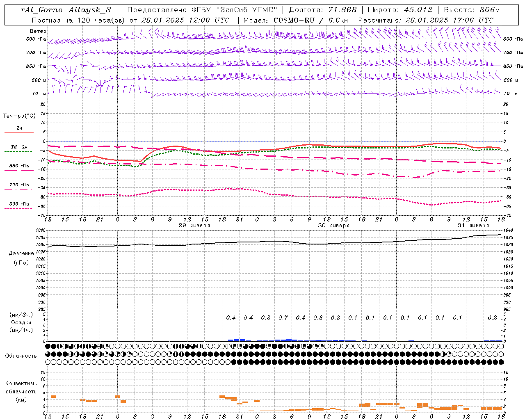Click Рассчитано: 28.01.2025 17:06 UTC text
Viewport: 525px width, 420px height.
point(426,20)
